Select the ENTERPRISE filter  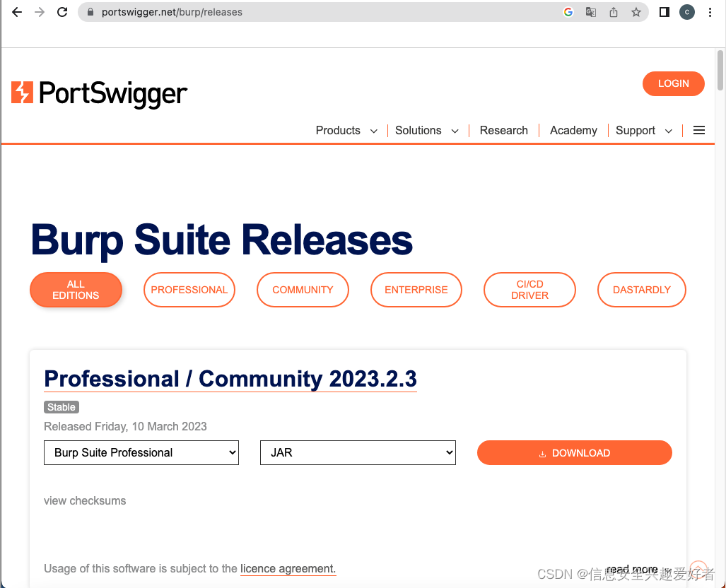coord(416,290)
